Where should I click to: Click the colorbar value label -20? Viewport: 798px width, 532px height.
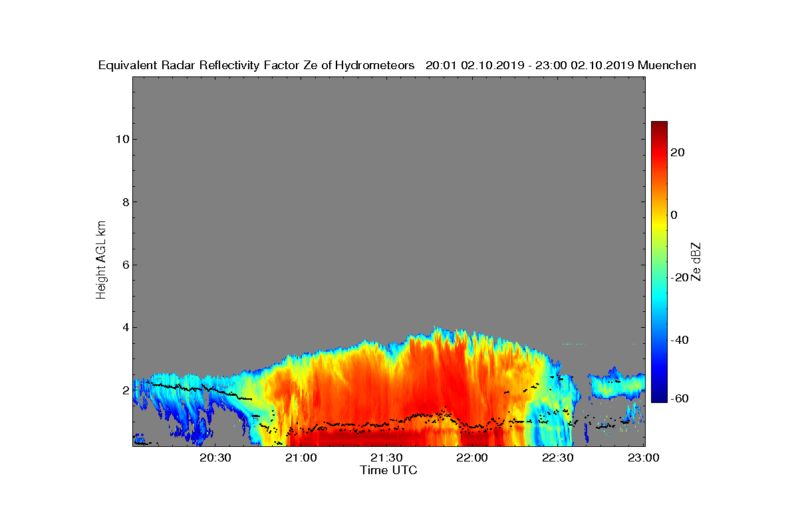tap(678, 277)
